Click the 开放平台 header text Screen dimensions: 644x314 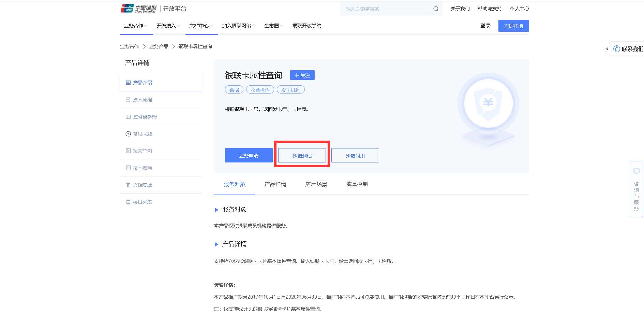point(175,9)
